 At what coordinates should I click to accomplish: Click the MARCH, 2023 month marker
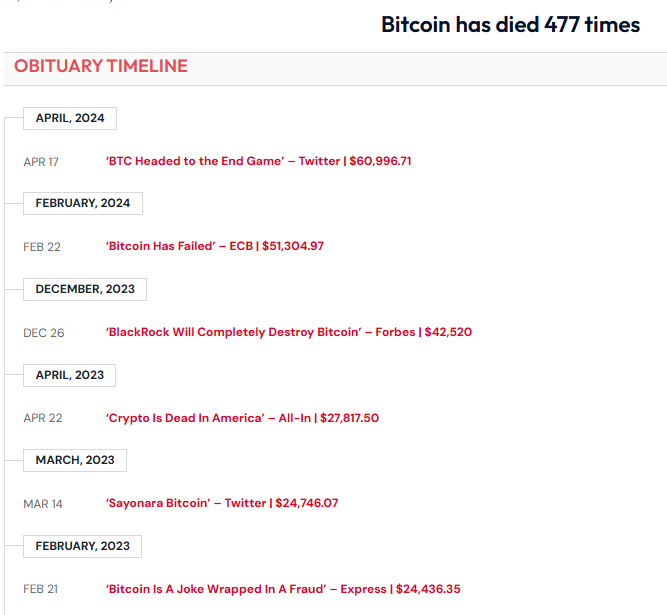click(x=75, y=460)
